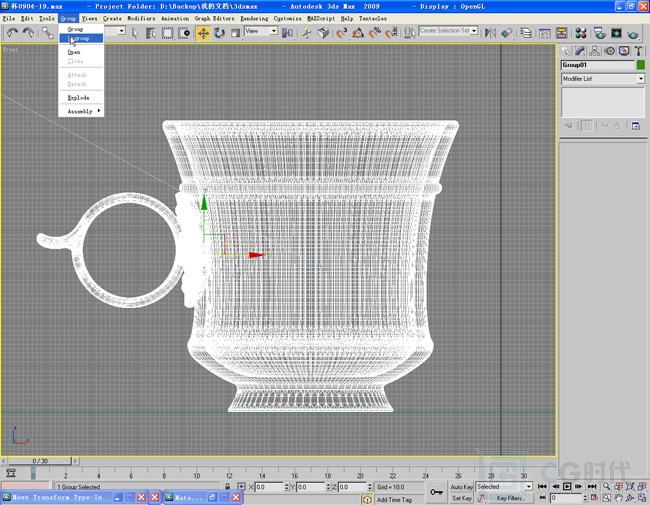Click the Select and Manipulate icon

pyautogui.click(x=306, y=33)
